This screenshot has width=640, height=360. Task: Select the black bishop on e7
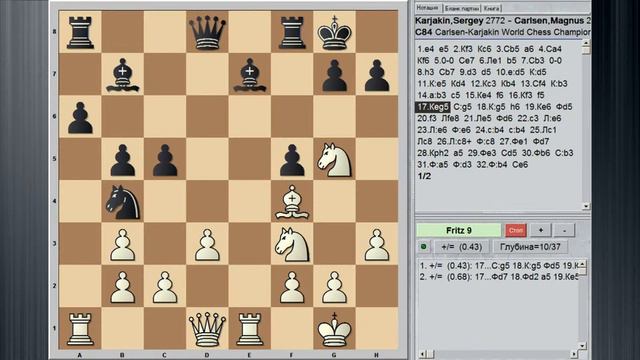pos(249,75)
